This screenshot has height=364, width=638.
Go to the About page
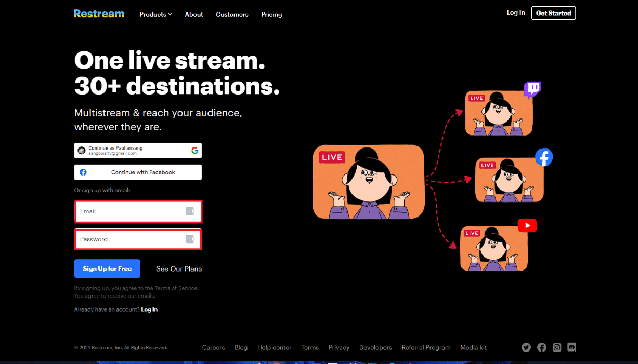click(x=194, y=15)
